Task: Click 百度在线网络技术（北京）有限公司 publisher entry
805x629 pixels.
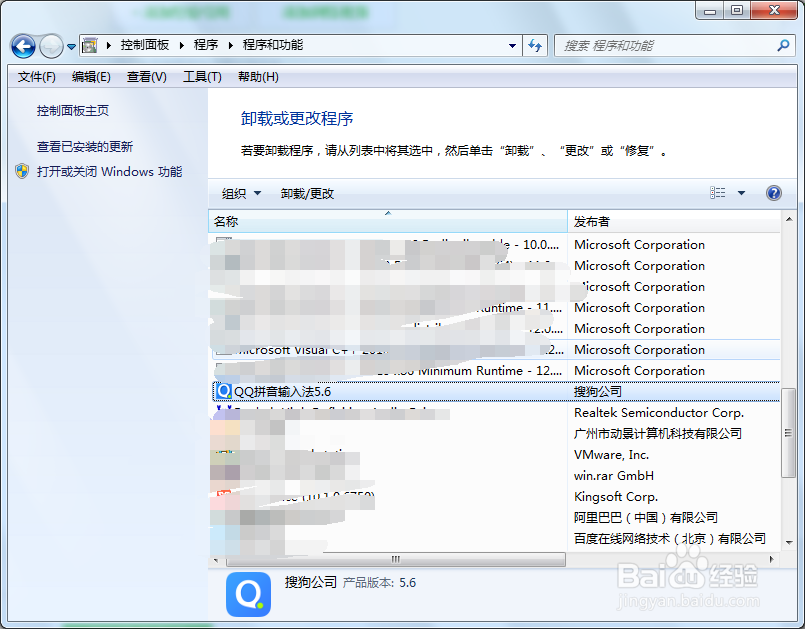Action: click(x=669, y=539)
